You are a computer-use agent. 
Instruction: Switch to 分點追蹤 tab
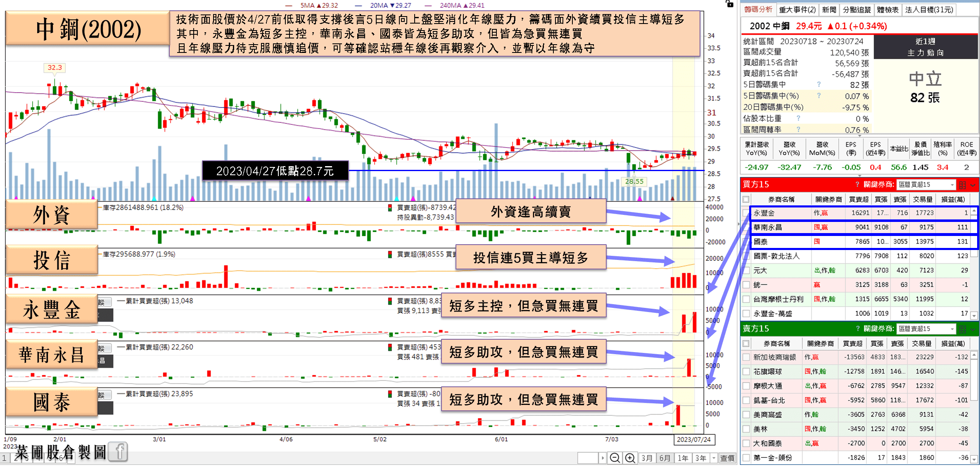point(857,10)
